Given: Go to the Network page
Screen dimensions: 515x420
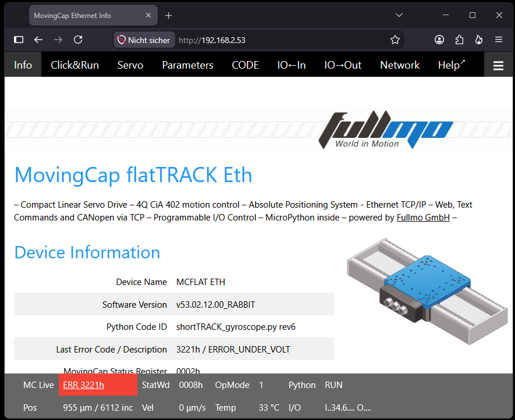Looking at the screenshot, I should [400, 65].
